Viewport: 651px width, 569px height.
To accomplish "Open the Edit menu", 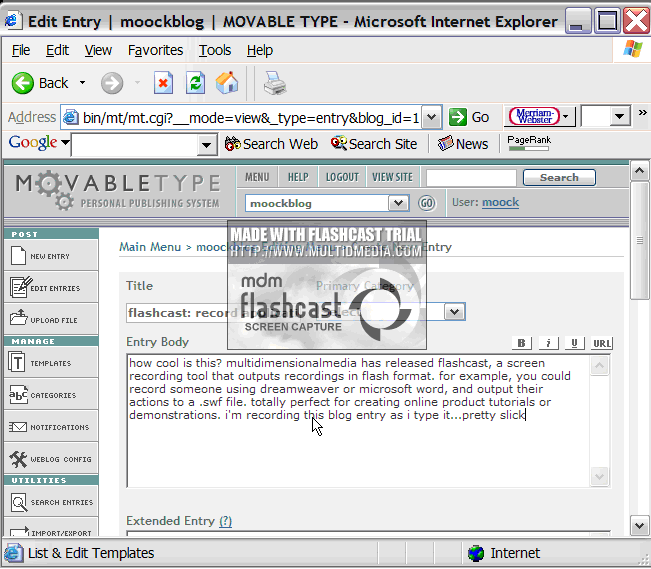I will pyautogui.click(x=57, y=50).
